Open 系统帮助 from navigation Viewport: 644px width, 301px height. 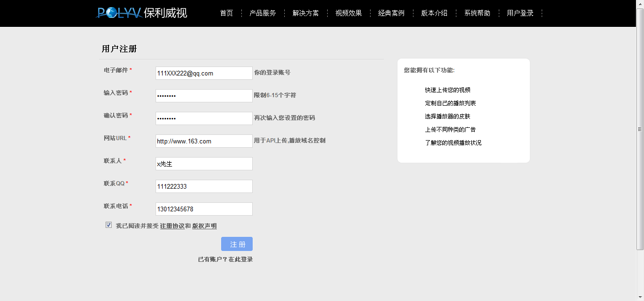(477, 13)
